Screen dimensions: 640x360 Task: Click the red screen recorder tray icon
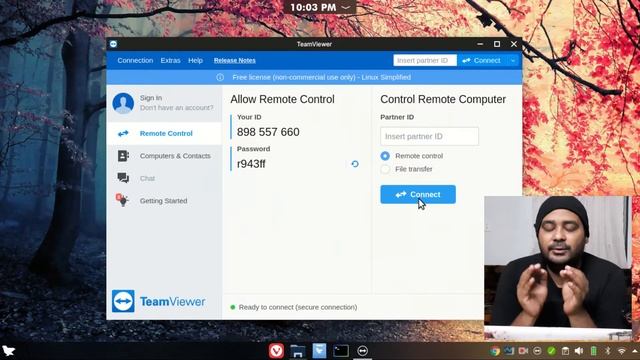[x=523, y=351]
